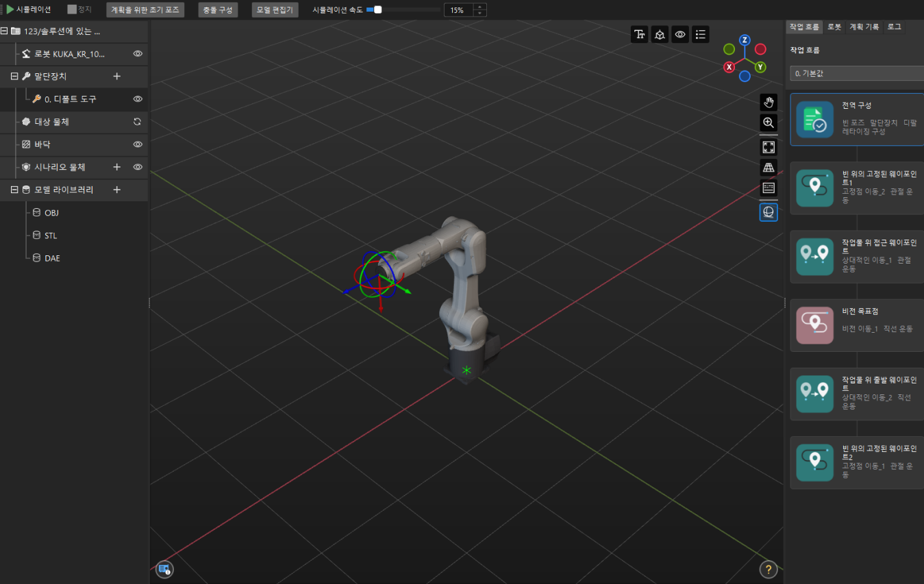
Task: Open the 0. 기본값 workflow dropdown
Action: click(x=856, y=73)
